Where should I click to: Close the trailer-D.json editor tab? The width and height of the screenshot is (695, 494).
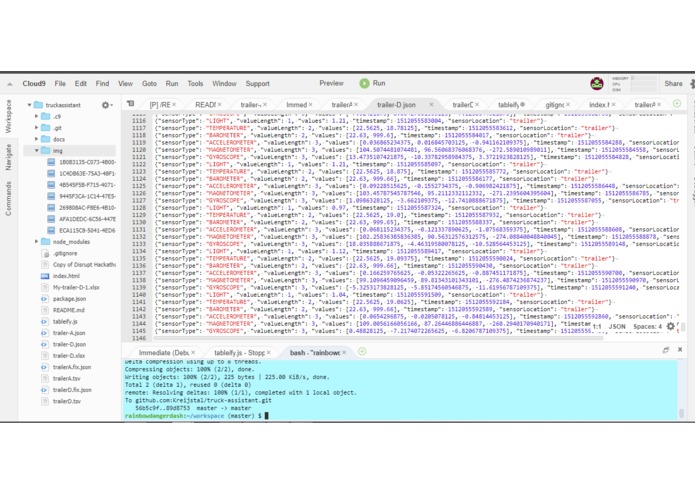pos(431,105)
